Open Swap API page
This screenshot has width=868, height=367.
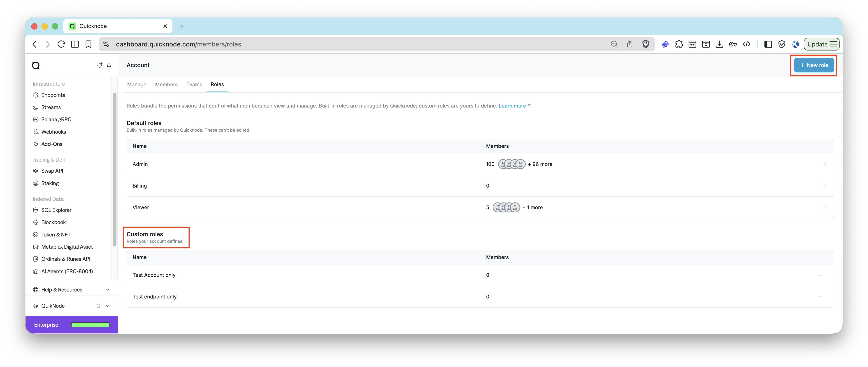coord(48,171)
